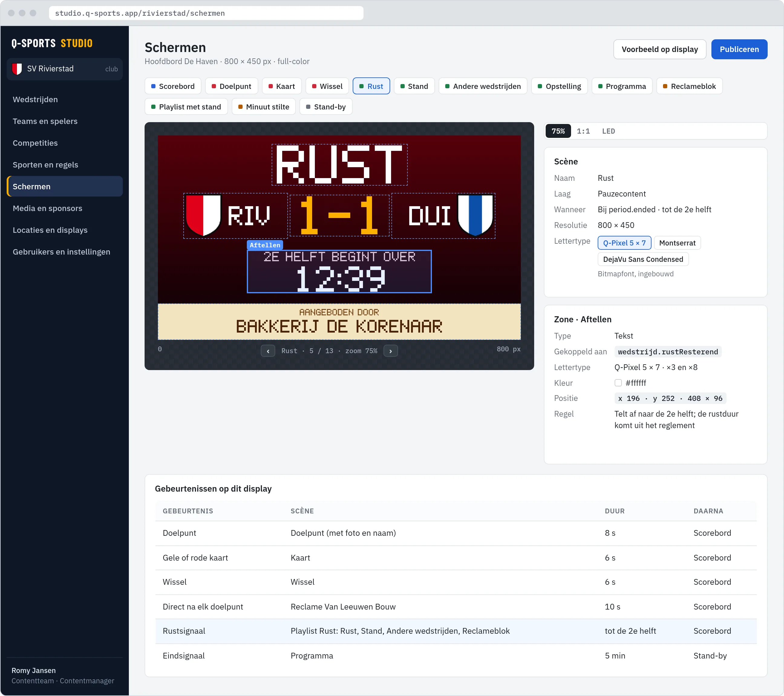Click the wedstrijd.rustResterend binding field
This screenshot has width=784, height=696.
[668, 352]
